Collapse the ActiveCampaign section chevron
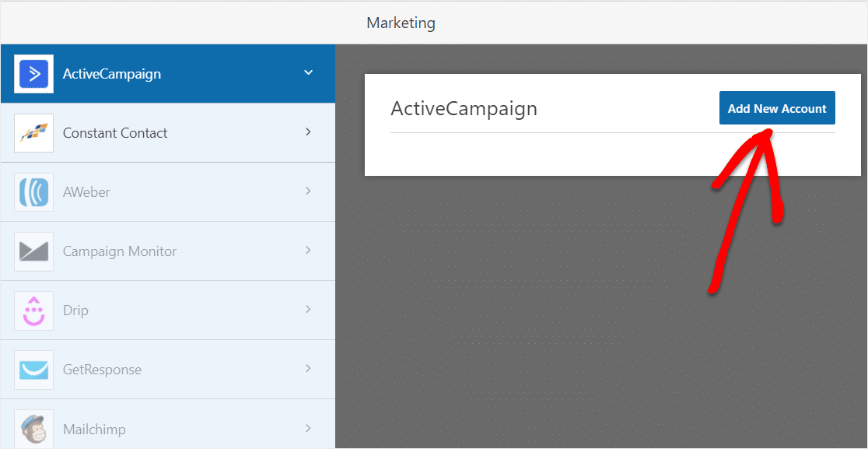Screen dimensions: 868x449 pos(308,73)
